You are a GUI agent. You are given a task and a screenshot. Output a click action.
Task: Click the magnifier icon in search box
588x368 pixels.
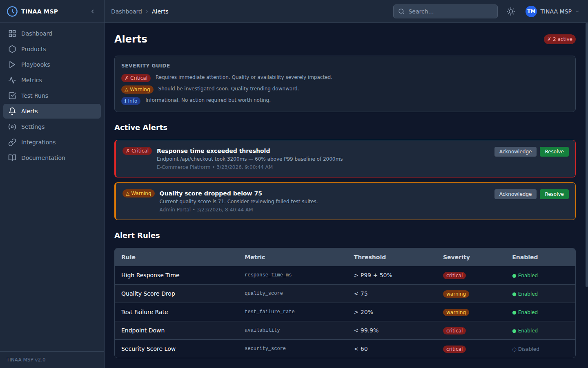pos(401,11)
